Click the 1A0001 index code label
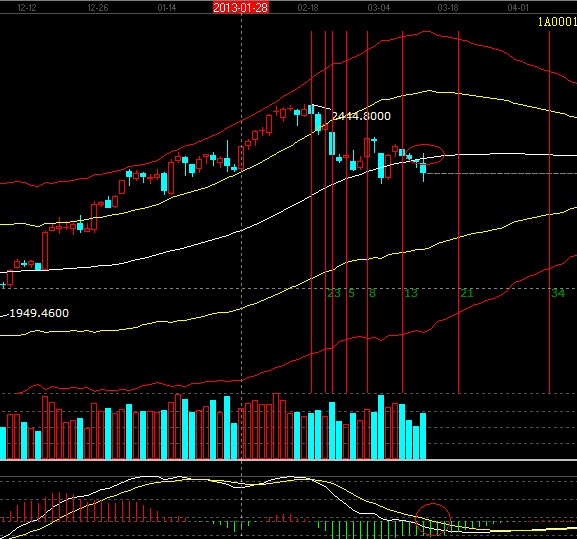Viewport: 577px width, 539px height. pyautogui.click(x=557, y=22)
